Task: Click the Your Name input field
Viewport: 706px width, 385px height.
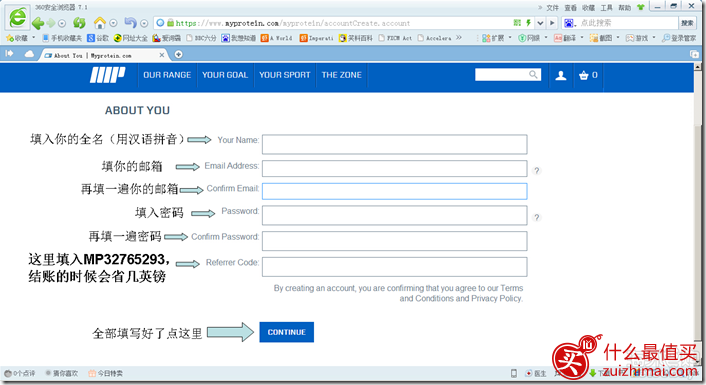Action: 394,144
